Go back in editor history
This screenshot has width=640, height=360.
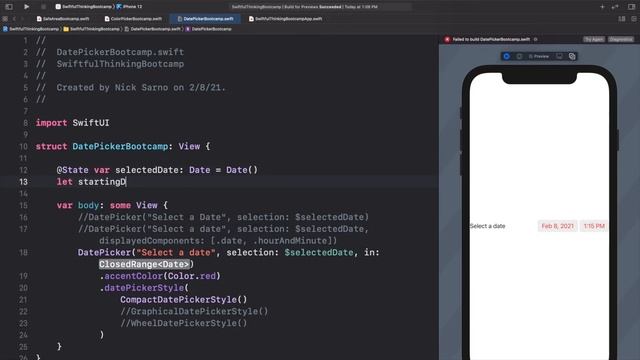click(x=14, y=19)
